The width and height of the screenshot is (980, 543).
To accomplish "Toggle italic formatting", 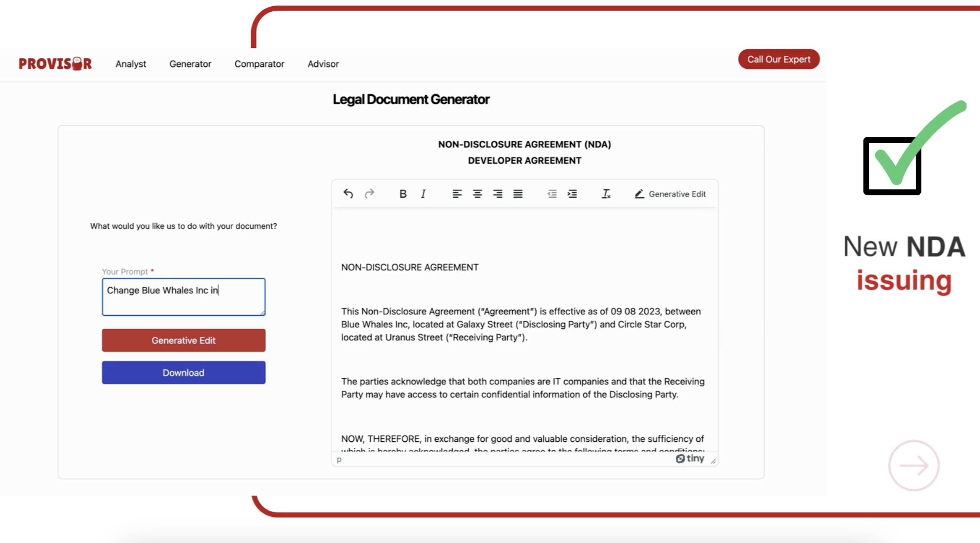I will coord(423,194).
